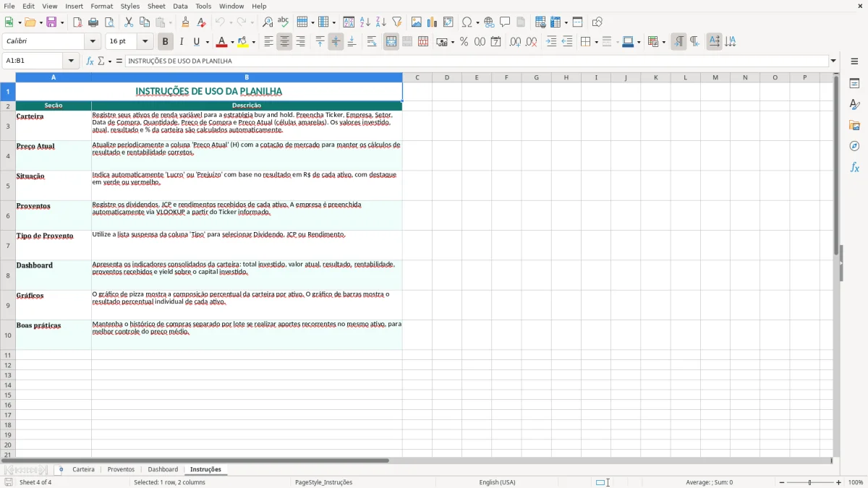Screen dimensions: 868x488
Task: Open font color dropdown arrow
Action: tap(232, 42)
